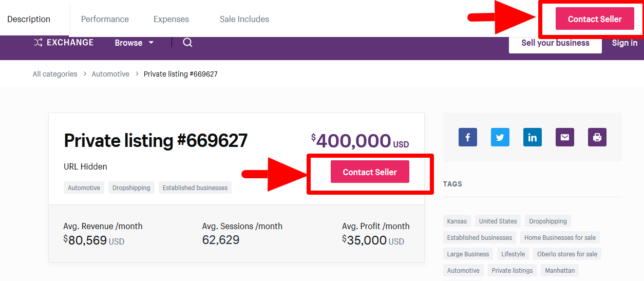Go to the Automotive breadcrumb link
Screen dimensions: 644x281
tap(110, 74)
